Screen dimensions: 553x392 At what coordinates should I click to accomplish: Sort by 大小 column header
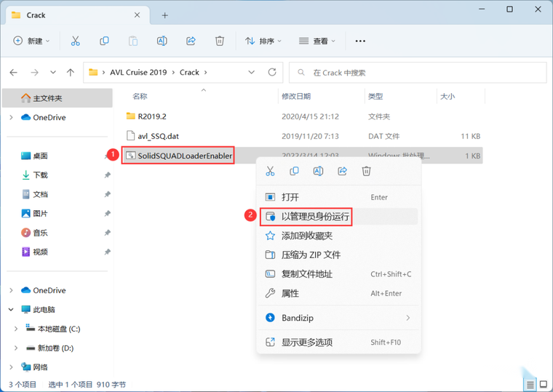pyautogui.click(x=447, y=96)
